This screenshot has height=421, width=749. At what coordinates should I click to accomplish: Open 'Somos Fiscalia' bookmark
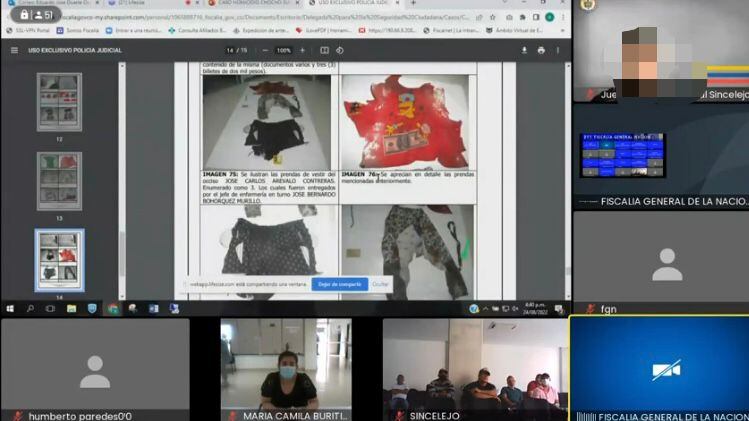tap(78, 30)
